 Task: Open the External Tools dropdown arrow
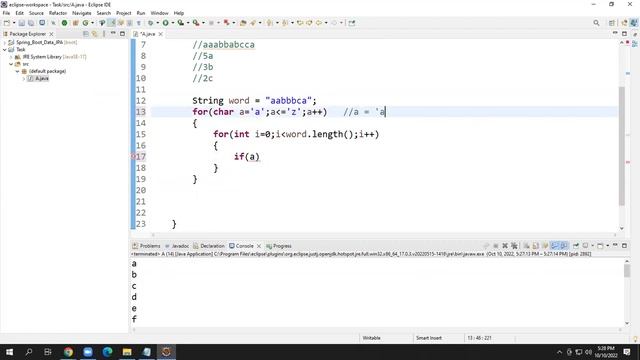coord(203,23)
